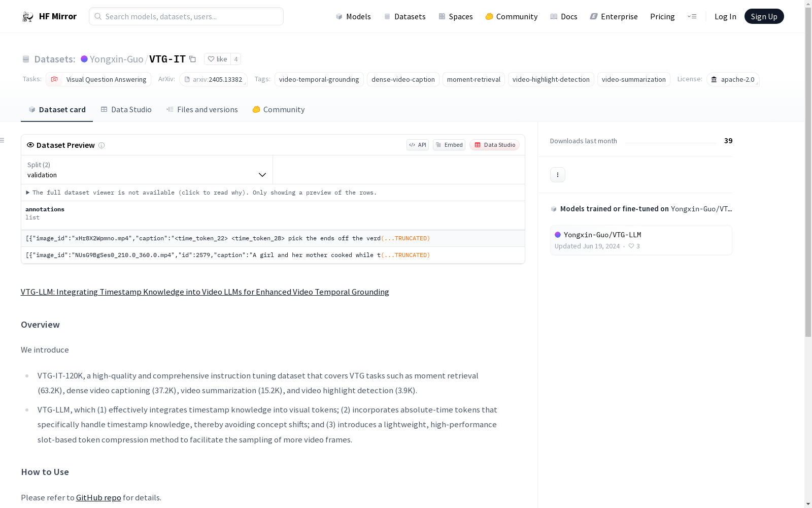Click the Datasets: breadcrumb label
Image resolution: width=812 pixels, height=508 pixels.
point(54,59)
